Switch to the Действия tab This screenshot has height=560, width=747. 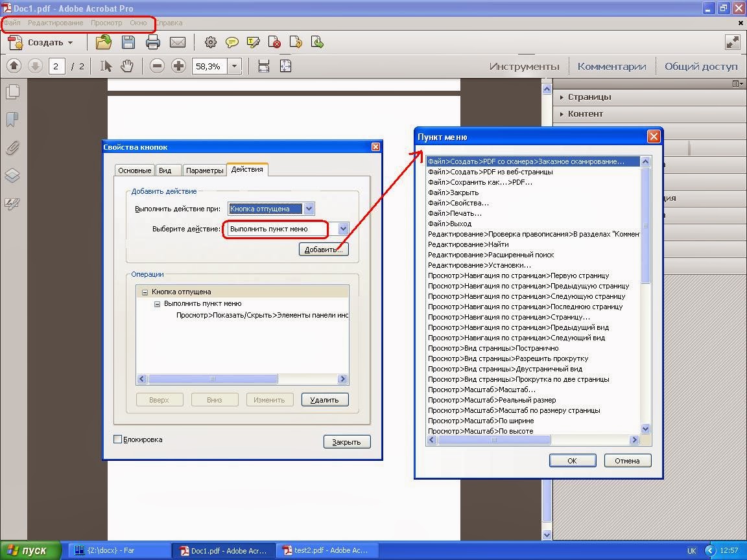pos(247,169)
